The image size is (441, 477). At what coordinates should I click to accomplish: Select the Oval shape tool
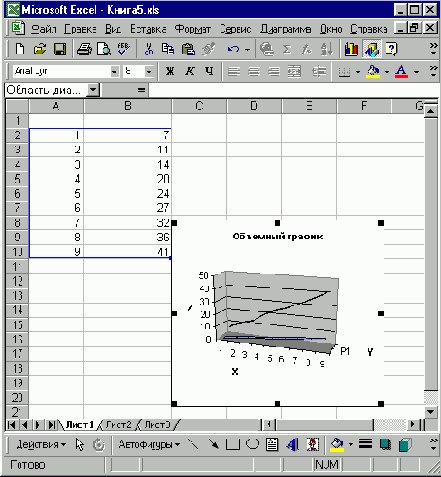pyautogui.click(x=252, y=444)
